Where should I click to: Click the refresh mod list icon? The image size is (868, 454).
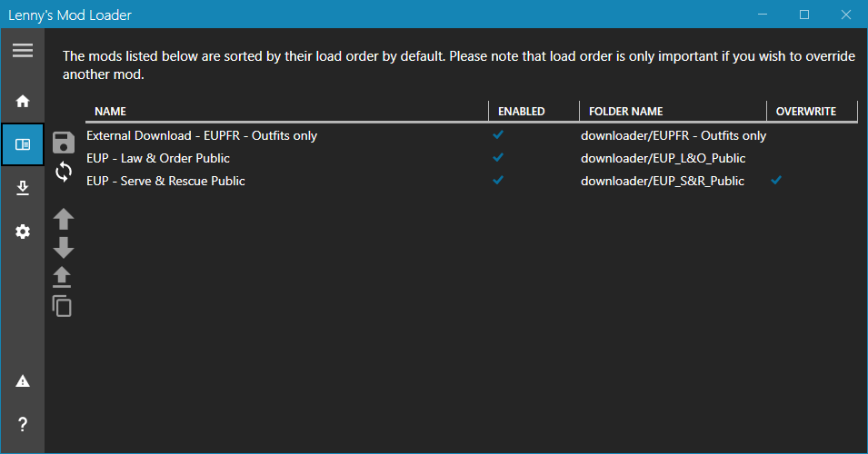(x=64, y=171)
